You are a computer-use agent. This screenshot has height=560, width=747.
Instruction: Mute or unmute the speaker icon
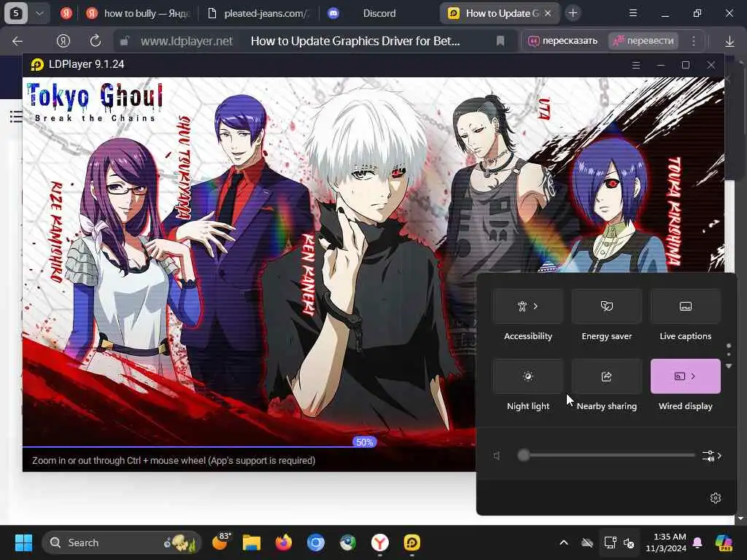coord(497,456)
